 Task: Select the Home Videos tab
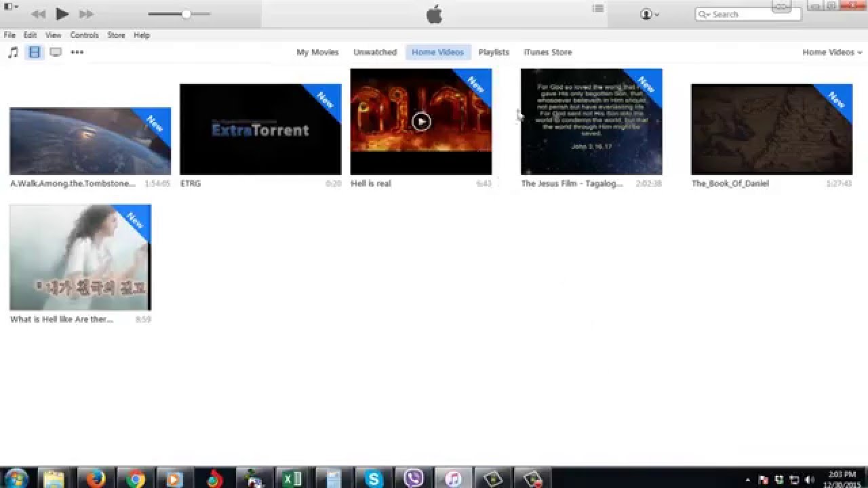438,52
